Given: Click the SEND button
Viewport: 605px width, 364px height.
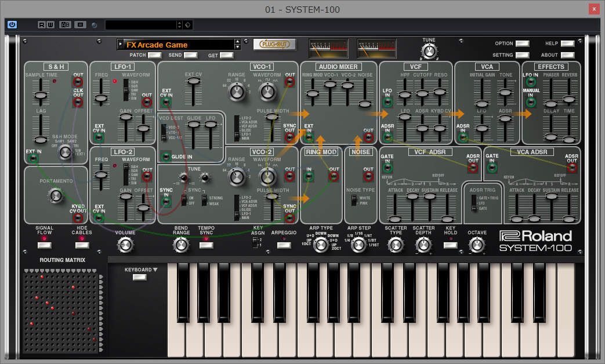Looking at the screenshot, I should 190,55.
